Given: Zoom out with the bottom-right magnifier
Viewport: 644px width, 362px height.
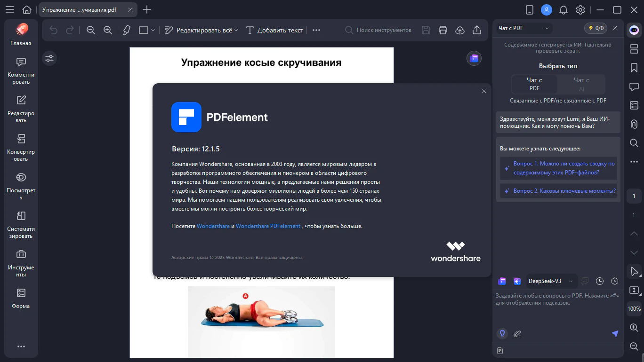Looking at the screenshot, I should pos(634,346).
